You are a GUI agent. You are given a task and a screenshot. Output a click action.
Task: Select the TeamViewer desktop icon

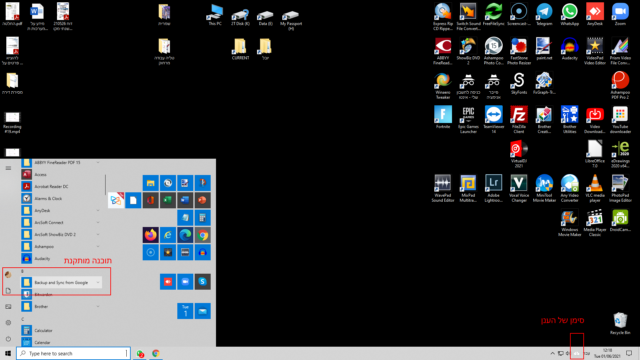point(493,120)
